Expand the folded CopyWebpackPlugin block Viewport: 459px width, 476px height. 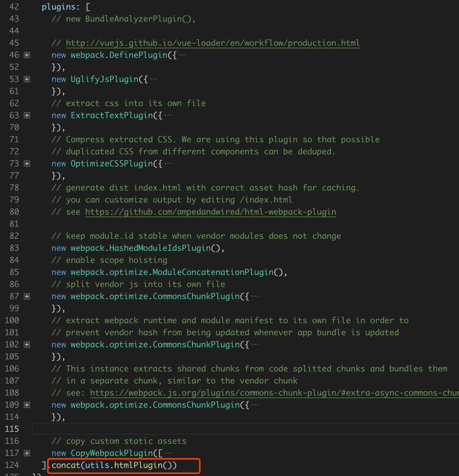coord(27,453)
